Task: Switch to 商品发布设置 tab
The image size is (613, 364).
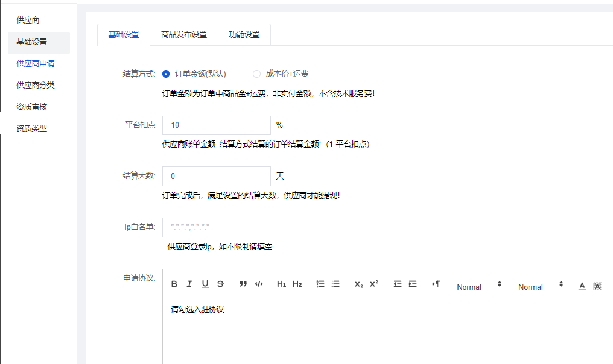Action: (184, 34)
